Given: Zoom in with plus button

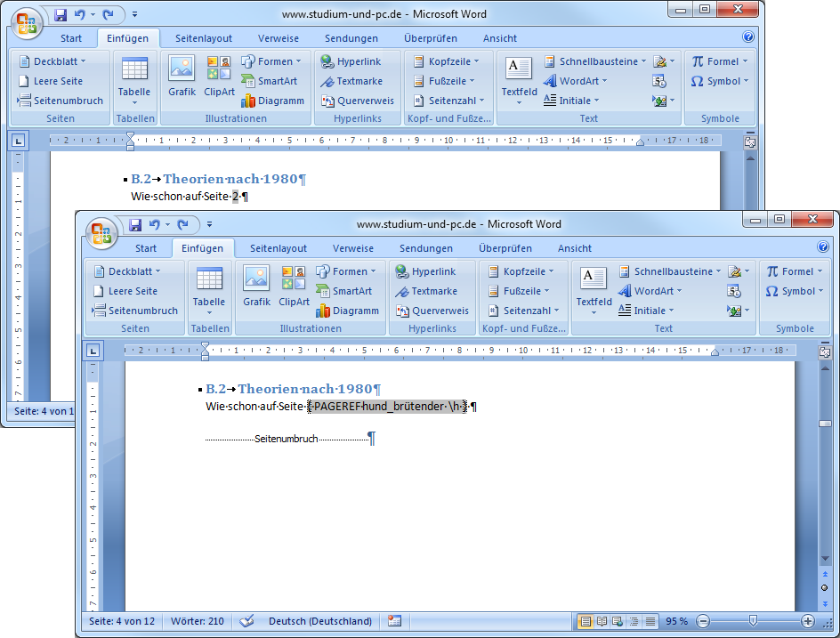Looking at the screenshot, I should (808, 621).
